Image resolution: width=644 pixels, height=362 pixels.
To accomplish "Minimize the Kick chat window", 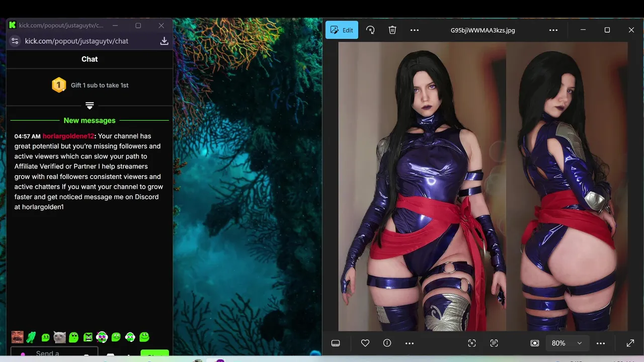I will pos(115,25).
